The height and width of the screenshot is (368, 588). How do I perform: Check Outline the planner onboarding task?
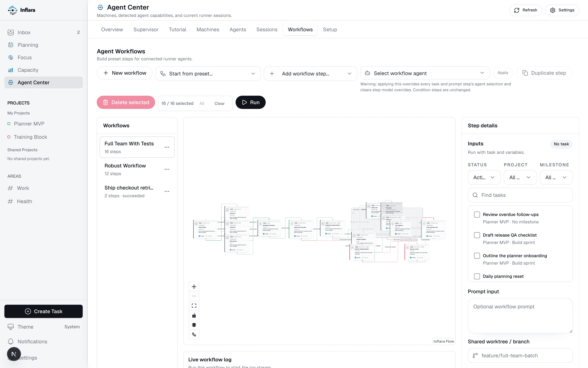pos(477,256)
